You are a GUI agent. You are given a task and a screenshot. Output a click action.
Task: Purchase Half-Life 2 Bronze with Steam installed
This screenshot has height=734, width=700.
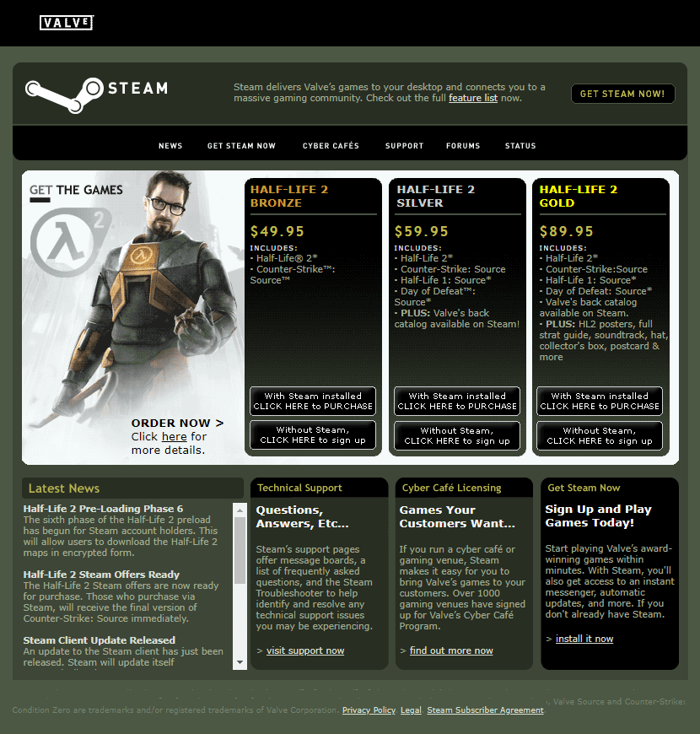[x=313, y=401]
